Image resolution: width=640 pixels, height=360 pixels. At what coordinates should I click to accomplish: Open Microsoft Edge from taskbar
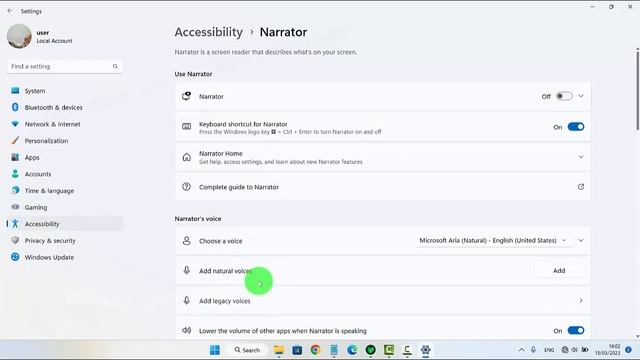352,350
